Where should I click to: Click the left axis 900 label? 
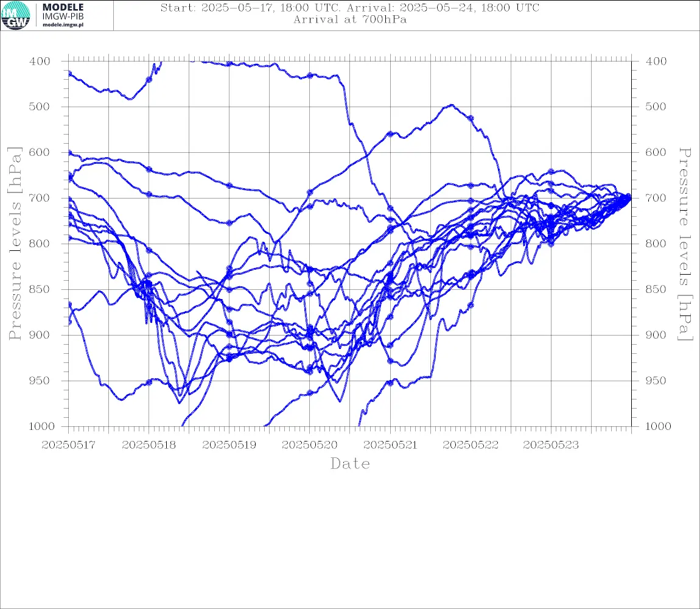(x=40, y=335)
